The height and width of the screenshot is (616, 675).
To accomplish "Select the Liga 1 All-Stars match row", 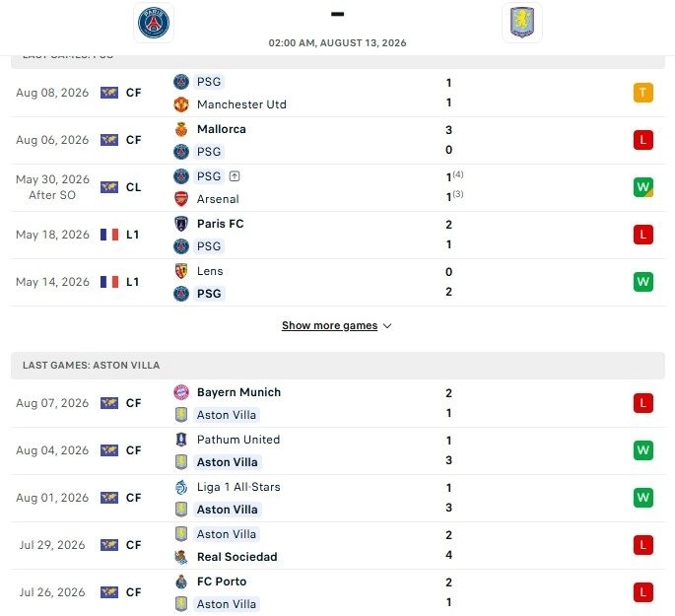I will click(x=337, y=498).
